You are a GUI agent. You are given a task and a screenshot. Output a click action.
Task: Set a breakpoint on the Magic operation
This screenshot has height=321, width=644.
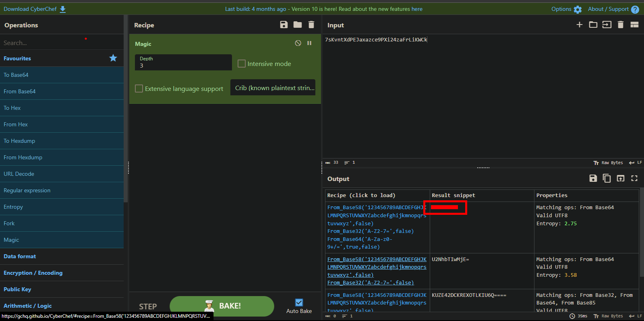[x=309, y=43]
